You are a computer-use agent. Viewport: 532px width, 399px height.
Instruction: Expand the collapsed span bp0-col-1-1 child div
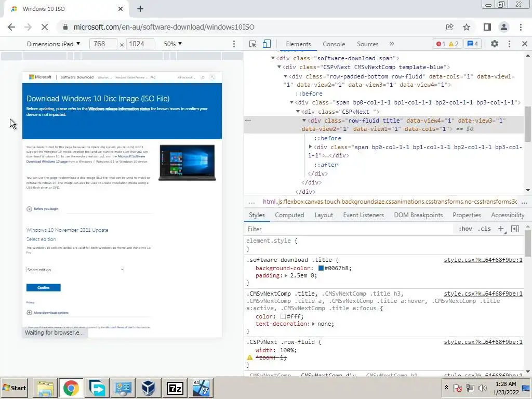pyautogui.click(x=310, y=147)
